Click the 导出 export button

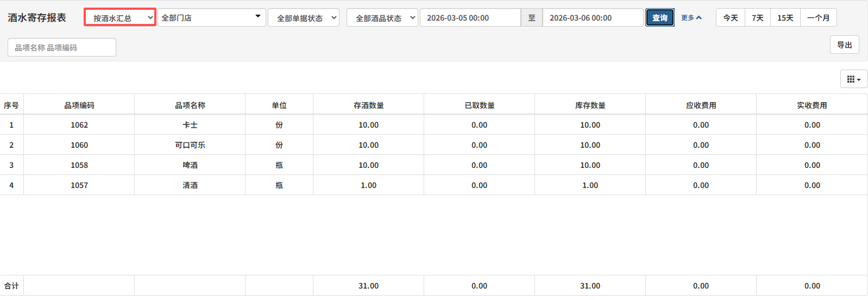(844, 45)
